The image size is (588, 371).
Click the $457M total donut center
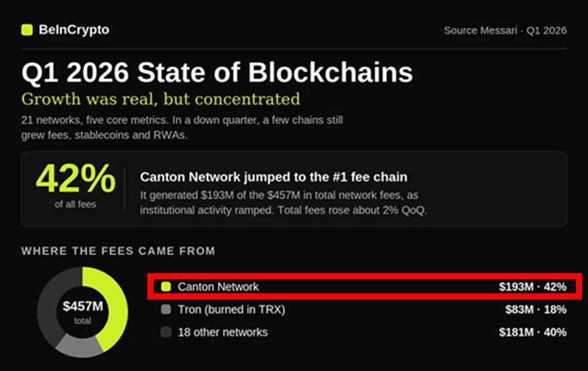pos(82,312)
